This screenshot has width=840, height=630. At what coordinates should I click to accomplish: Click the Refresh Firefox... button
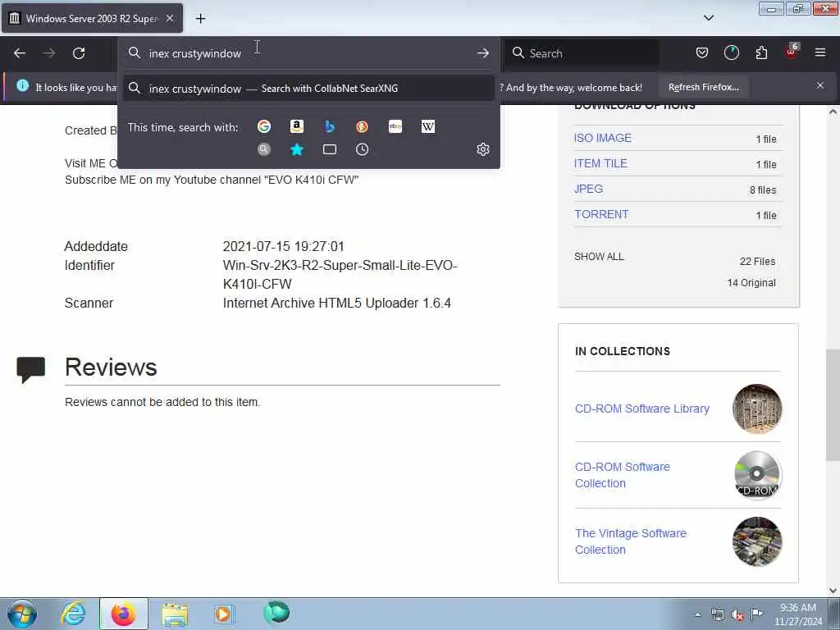(x=703, y=87)
